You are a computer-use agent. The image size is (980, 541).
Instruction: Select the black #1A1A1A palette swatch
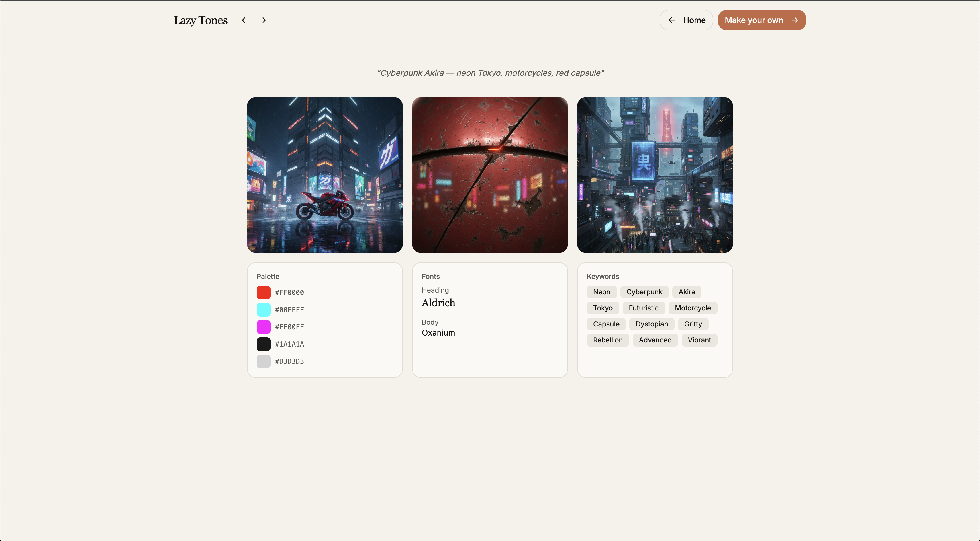click(263, 344)
